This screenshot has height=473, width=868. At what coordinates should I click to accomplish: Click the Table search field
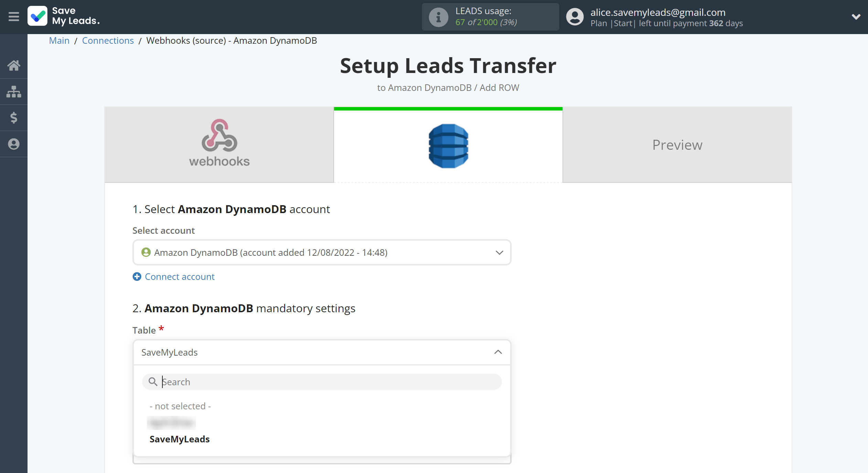pyautogui.click(x=322, y=382)
